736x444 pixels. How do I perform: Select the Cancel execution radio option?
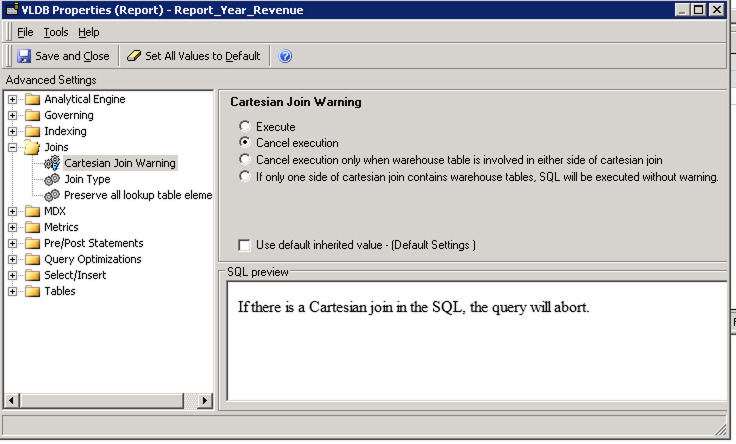[x=245, y=142]
